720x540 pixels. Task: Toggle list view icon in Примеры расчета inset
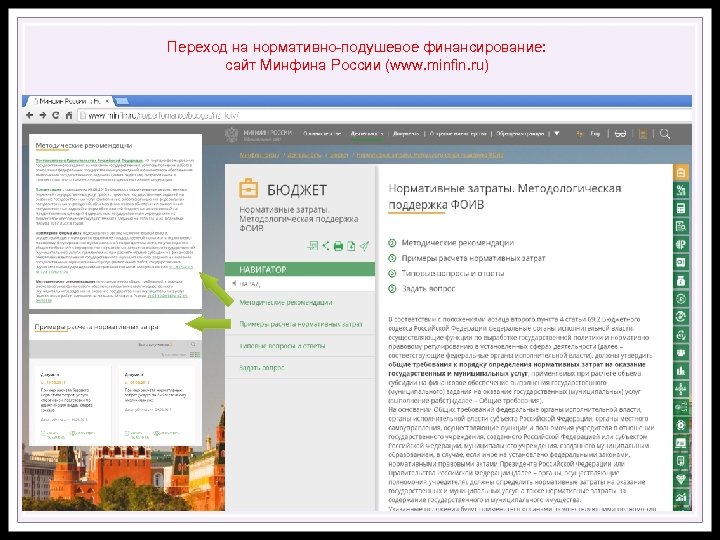195,354
